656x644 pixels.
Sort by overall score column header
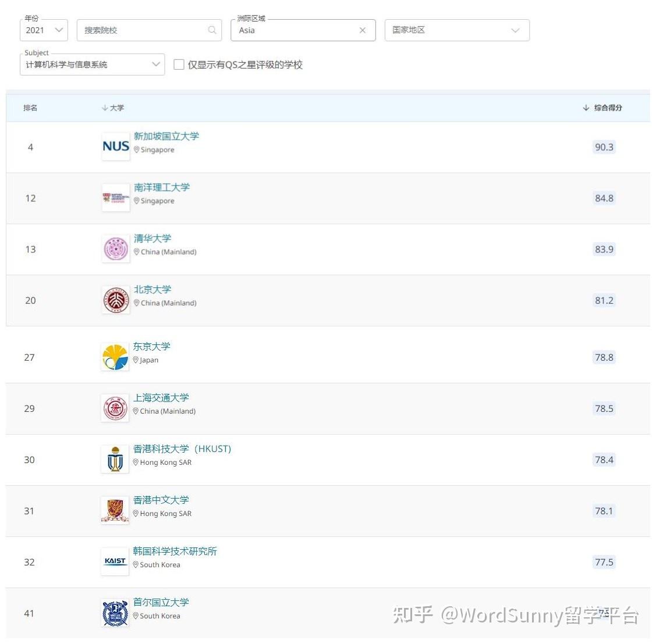point(602,108)
